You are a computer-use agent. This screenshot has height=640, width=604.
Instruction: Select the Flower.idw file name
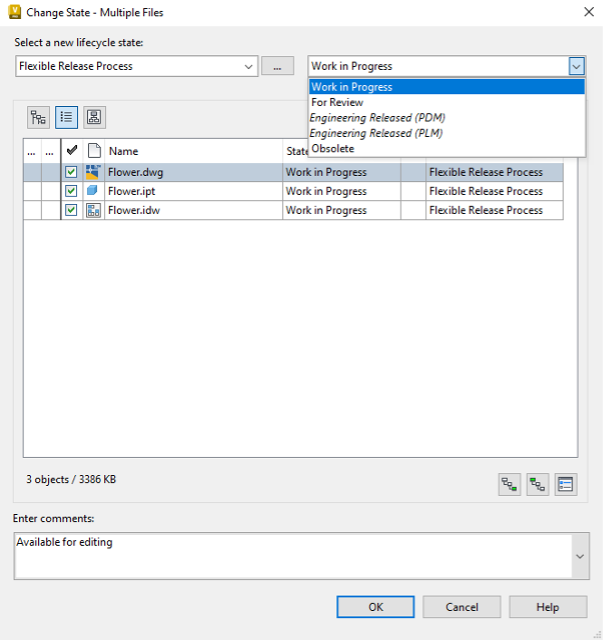(x=134, y=210)
